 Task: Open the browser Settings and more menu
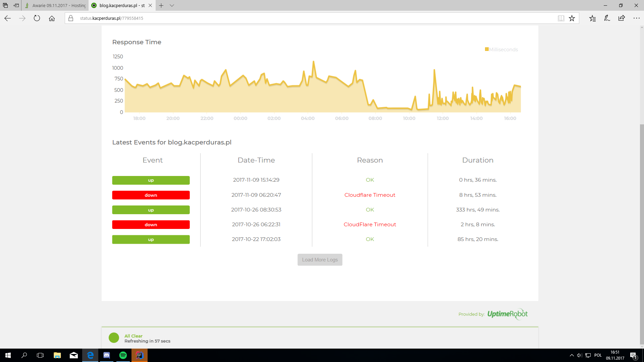(636, 18)
